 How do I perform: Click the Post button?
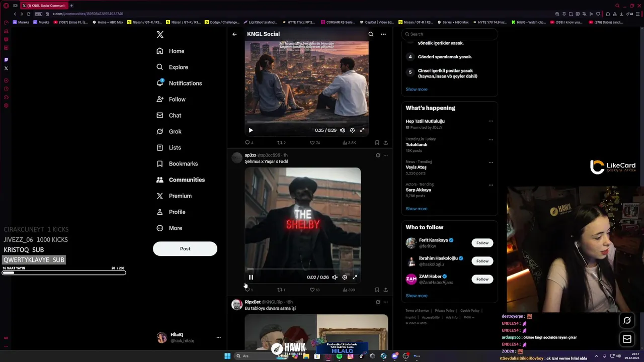click(185, 249)
